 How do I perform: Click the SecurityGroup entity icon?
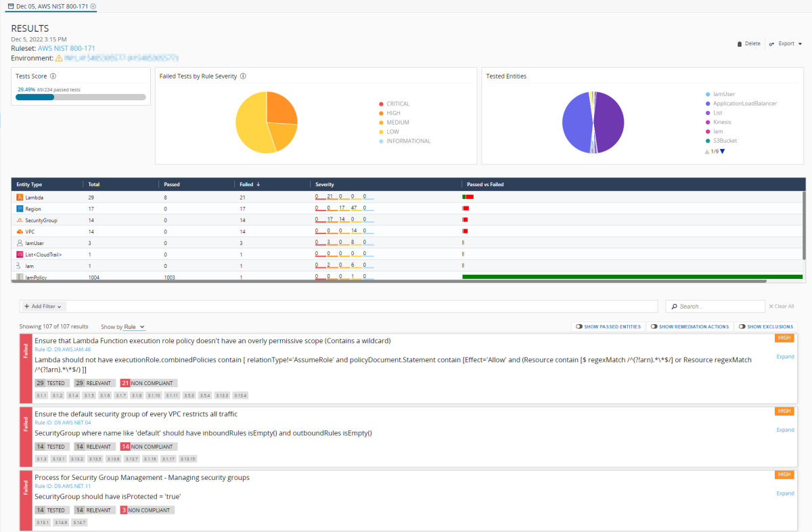tap(20, 220)
